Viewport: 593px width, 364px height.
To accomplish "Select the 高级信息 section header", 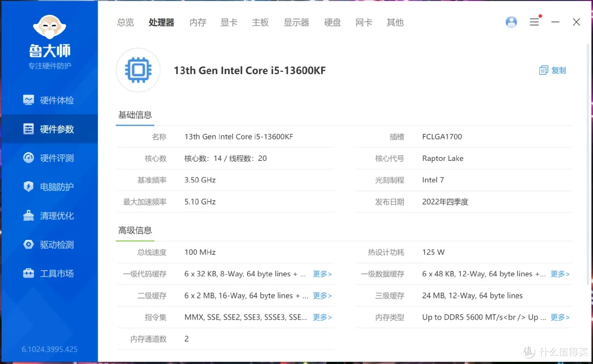I will [x=135, y=230].
